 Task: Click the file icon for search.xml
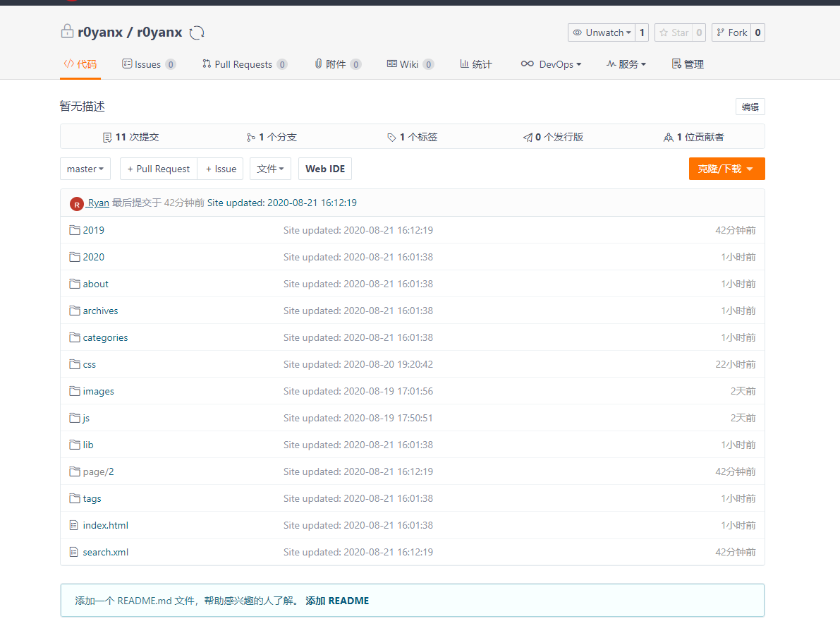pos(74,552)
